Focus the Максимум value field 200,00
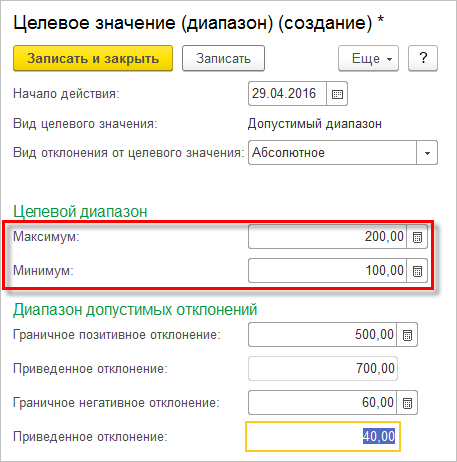This screenshot has height=462, width=457. [327, 237]
